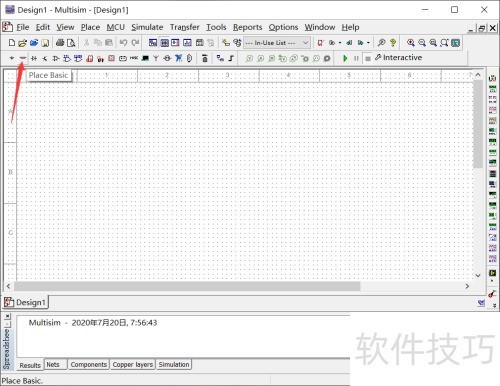Click the Place Basic component icon
The width and height of the screenshot is (500, 386).
pyautogui.click(x=23, y=58)
